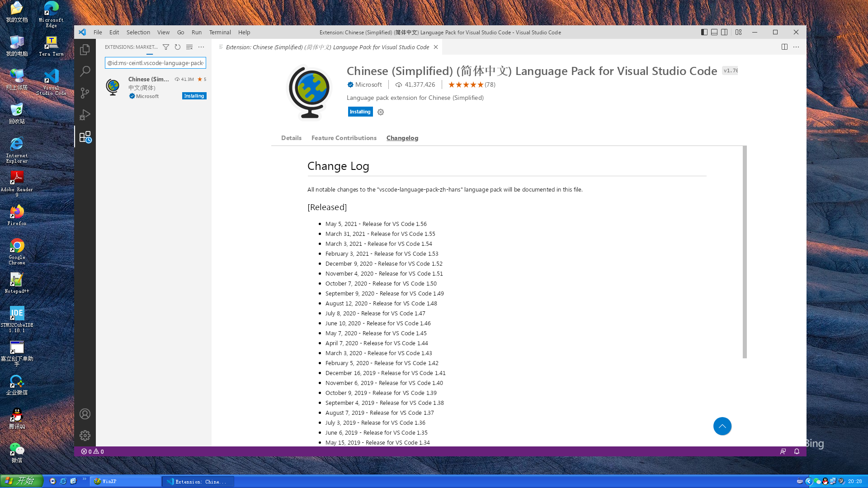Toggle the primary side bar
The image size is (868, 488).
click(704, 32)
